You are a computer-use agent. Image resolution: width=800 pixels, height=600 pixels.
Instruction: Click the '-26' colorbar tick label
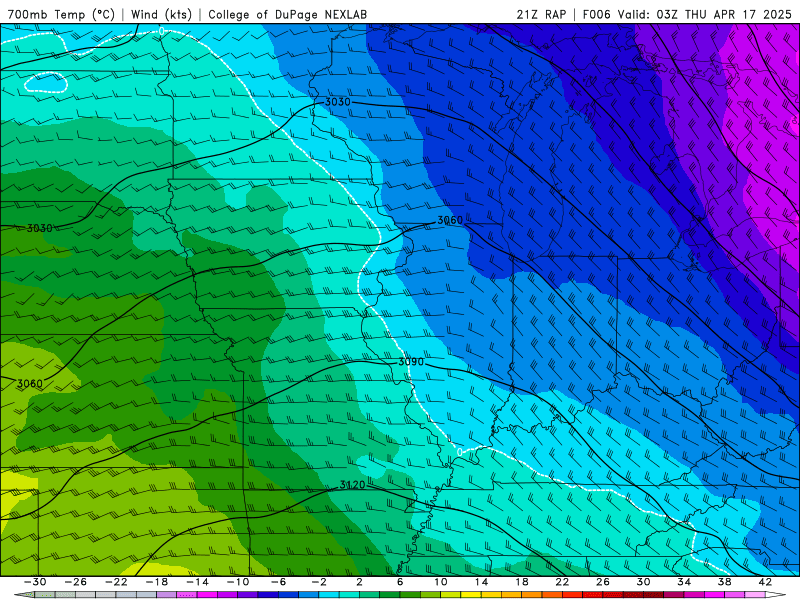tap(76, 582)
